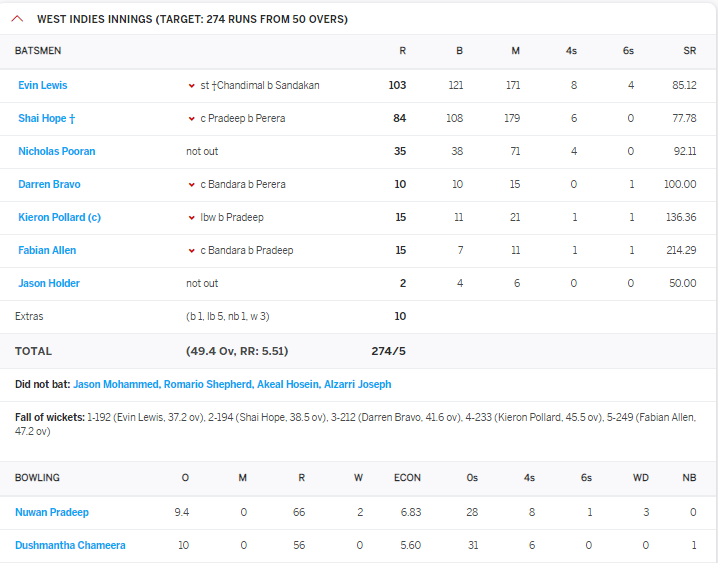Expand Fabian Allen dismissal chevron
The image size is (718, 563).
(x=191, y=251)
